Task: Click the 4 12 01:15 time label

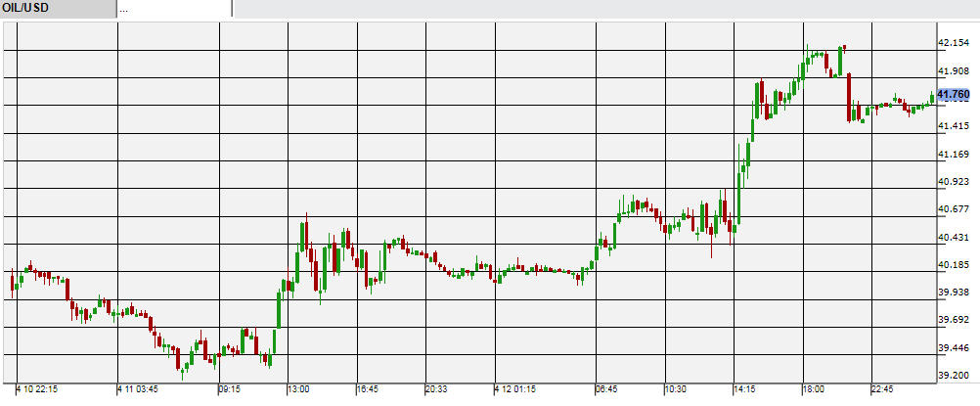Action: pyautogui.click(x=515, y=389)
